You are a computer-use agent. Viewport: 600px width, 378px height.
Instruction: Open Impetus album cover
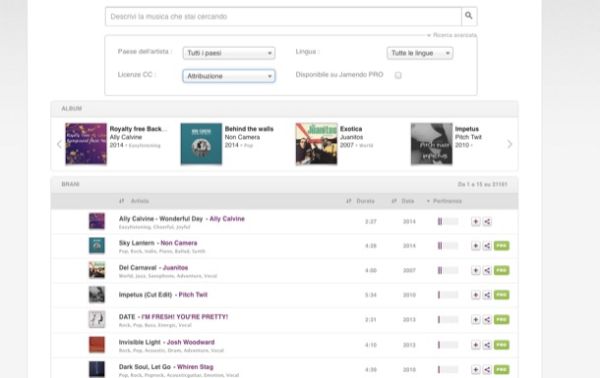tap(431, 143)
